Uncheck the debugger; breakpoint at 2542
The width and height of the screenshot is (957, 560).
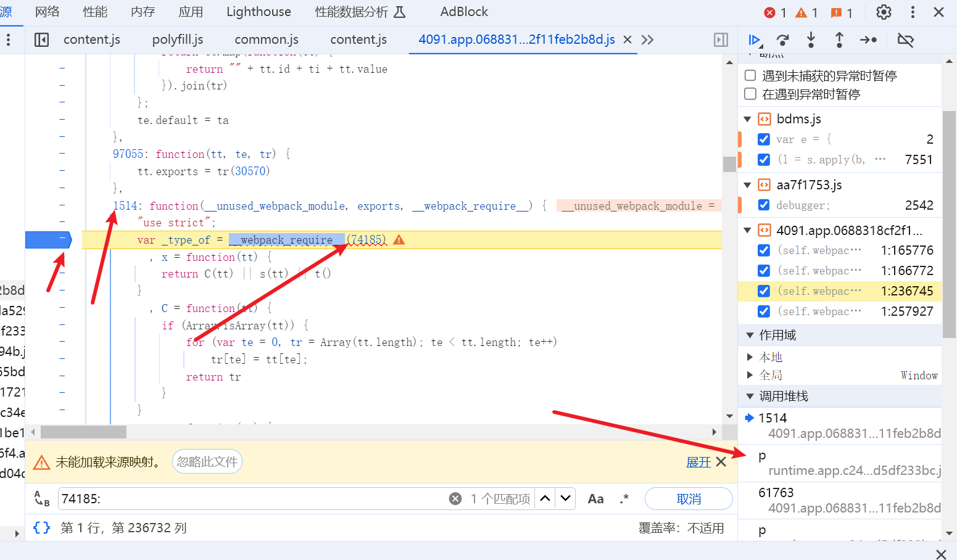pos(764,205)
